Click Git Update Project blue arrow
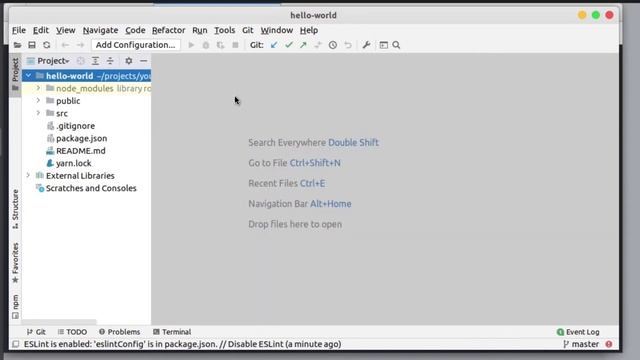The image size is (640, 360). (274, 45)
